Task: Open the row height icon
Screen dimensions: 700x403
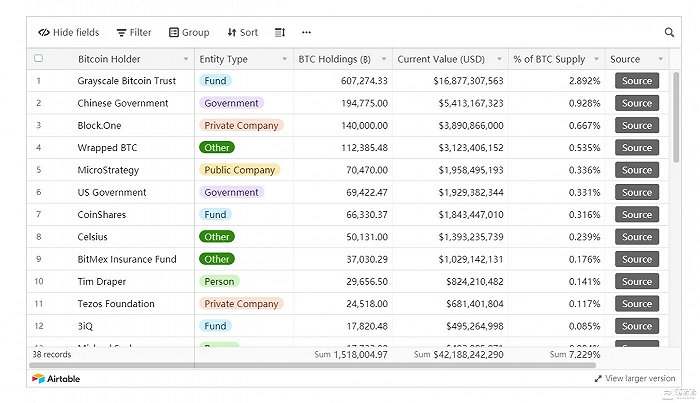Action: [x=280, y=32]
